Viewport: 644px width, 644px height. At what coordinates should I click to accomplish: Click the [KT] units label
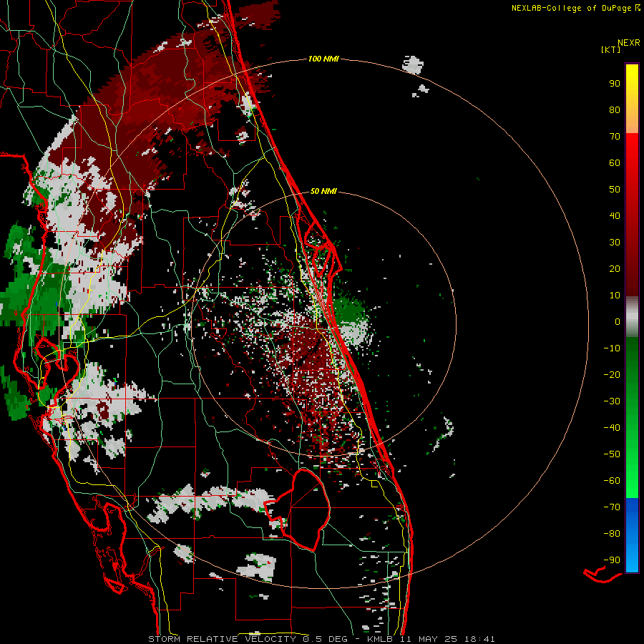click(x=611, y=49)
